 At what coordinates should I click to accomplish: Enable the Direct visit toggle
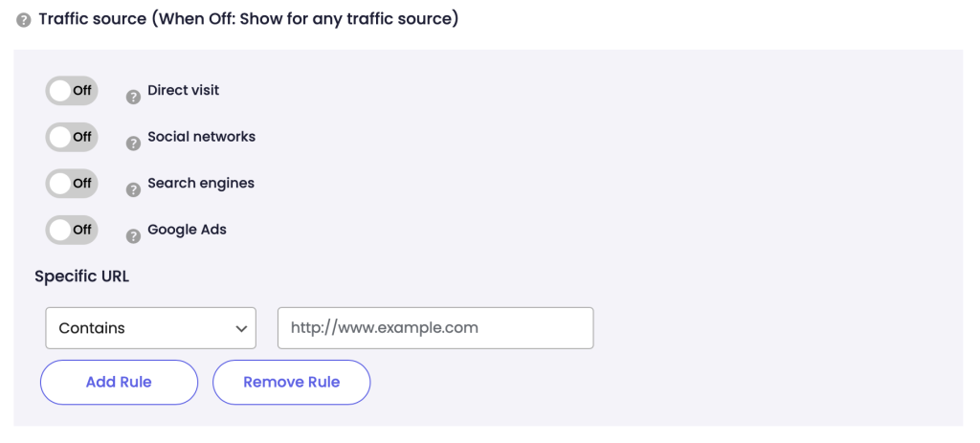72,91
